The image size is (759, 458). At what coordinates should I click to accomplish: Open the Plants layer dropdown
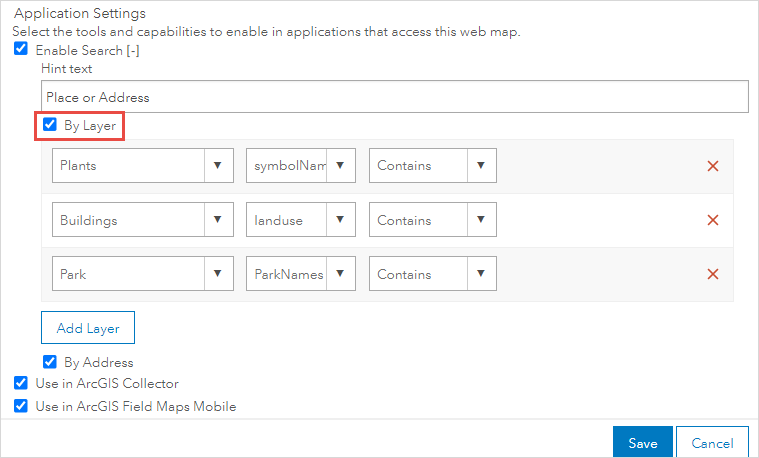coord(142,166)
